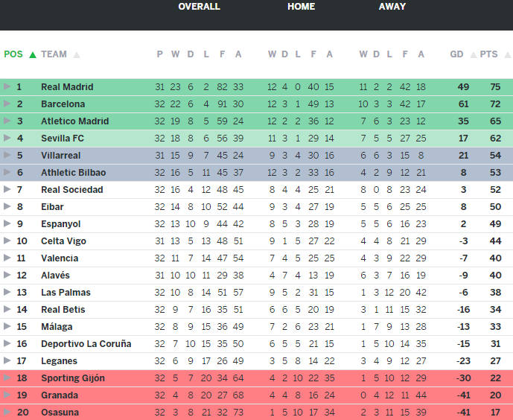Click the grey sort arrow beside TEAM
Screen dimensions: 513x420
click(77, 54)
